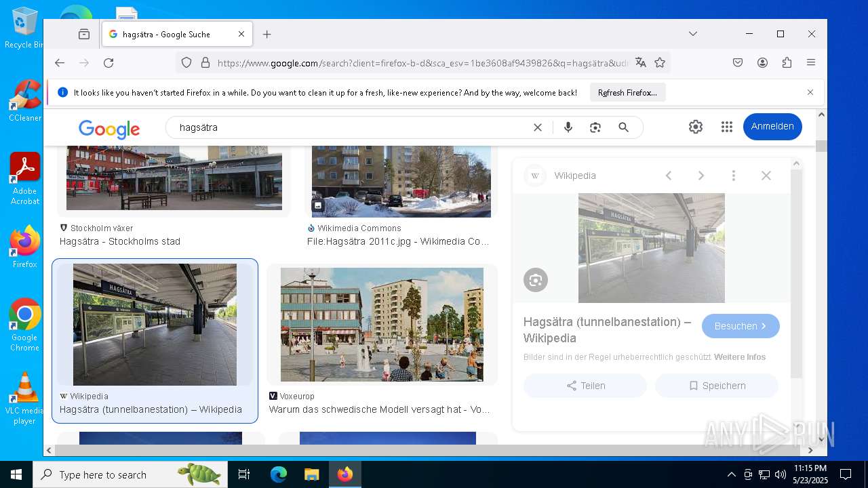The image size is (868, 488).
Task: Open a new tab with plus button
Action: coord(267,34)
